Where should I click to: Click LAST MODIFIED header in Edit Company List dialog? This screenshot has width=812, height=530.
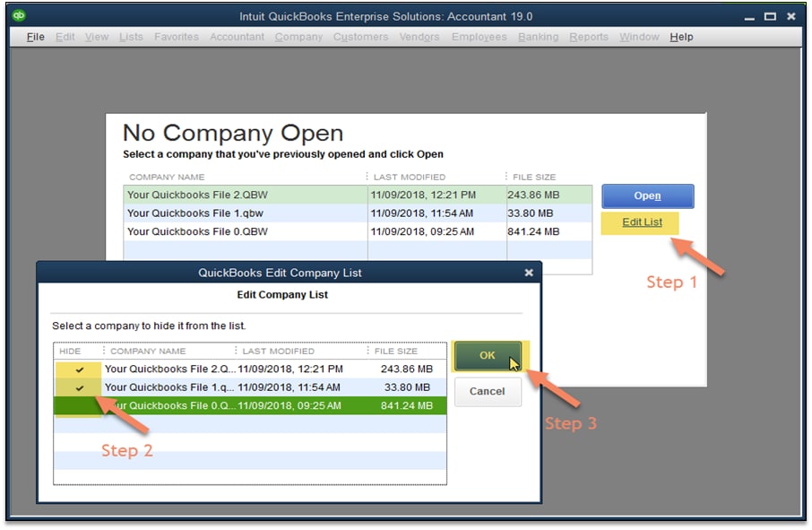click(278, 352)
